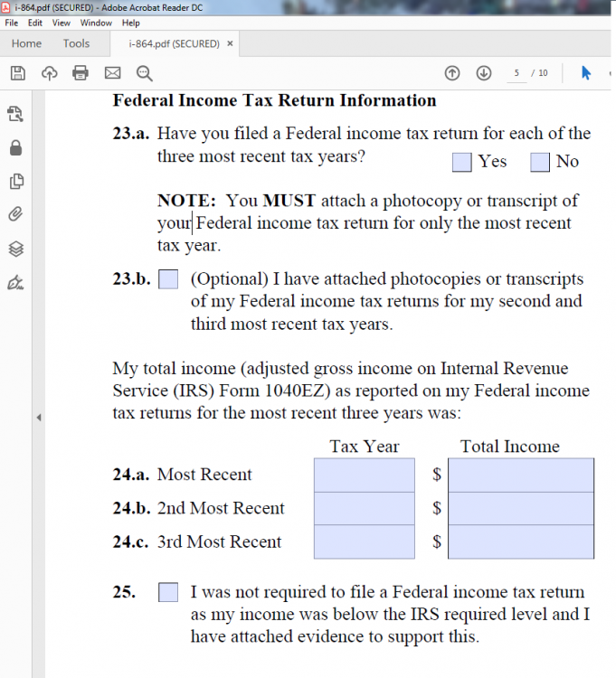The width and height of the screenshot is (616, 678).
Task: Click Tax Year field for 24.a
Action: click(x=365, y=476)
